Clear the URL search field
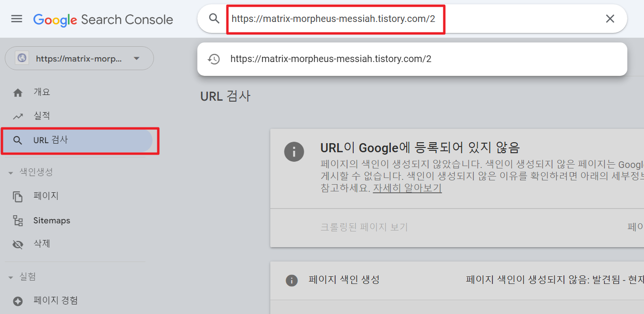 click(x=610, y=19)
